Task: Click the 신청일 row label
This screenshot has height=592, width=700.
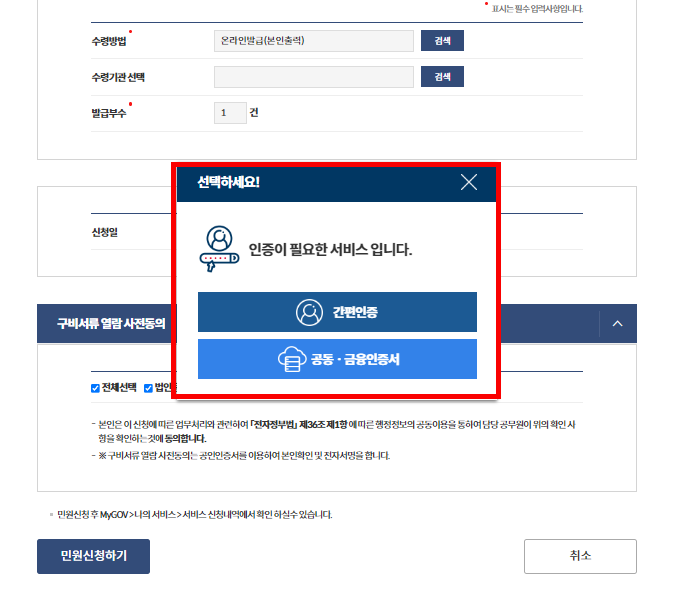Action: coord(104,232)
